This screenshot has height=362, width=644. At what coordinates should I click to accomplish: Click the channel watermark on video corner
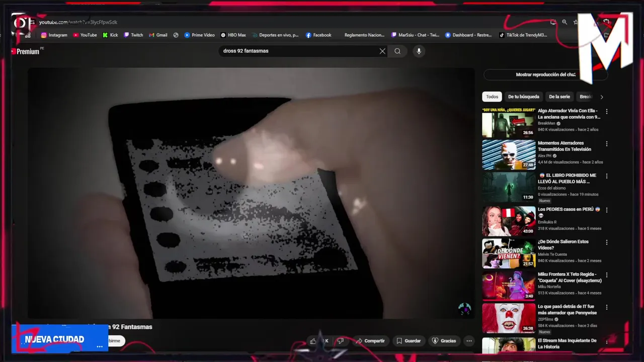464,309
